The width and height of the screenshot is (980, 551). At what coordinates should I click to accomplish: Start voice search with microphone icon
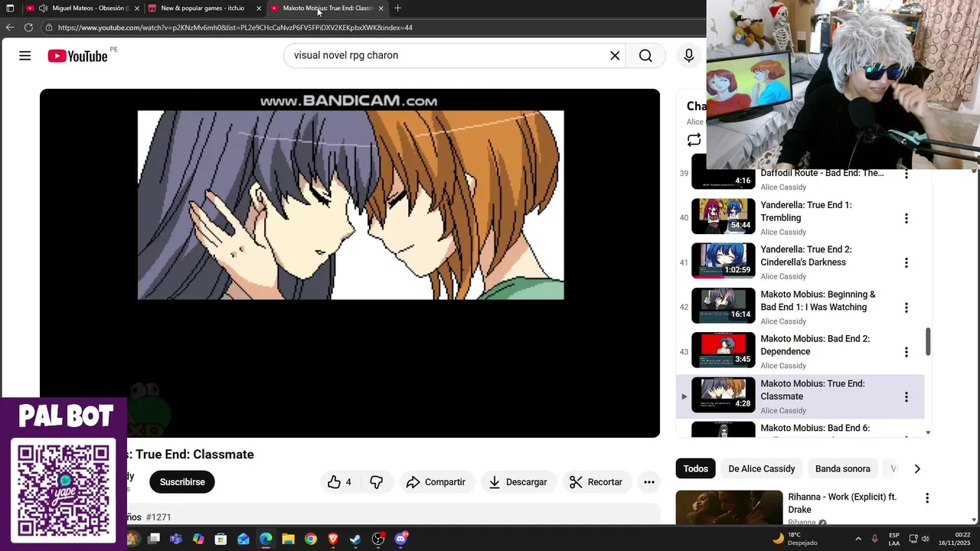tap(689, 55)
